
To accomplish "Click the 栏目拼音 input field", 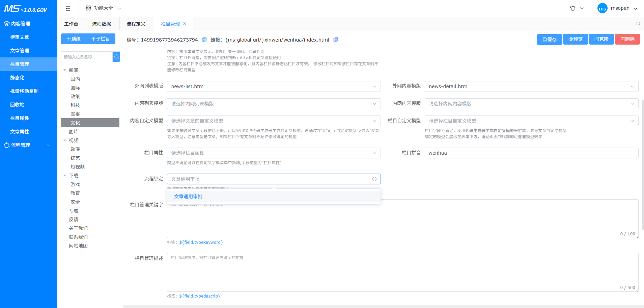I will [x=531, y=153].
